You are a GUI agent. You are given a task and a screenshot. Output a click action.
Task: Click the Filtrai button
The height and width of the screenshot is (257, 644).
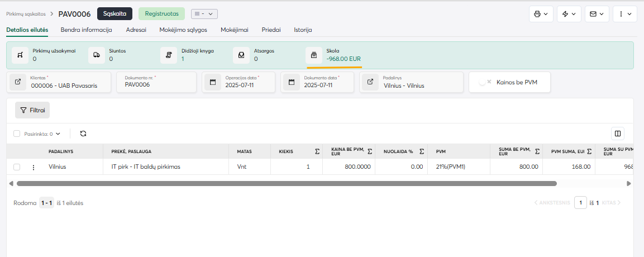point(32,110)
